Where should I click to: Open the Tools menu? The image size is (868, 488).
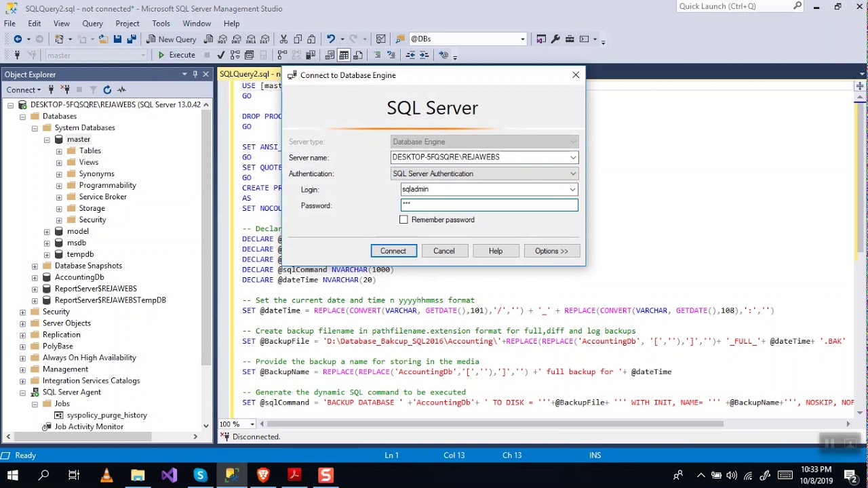point(161,23)
